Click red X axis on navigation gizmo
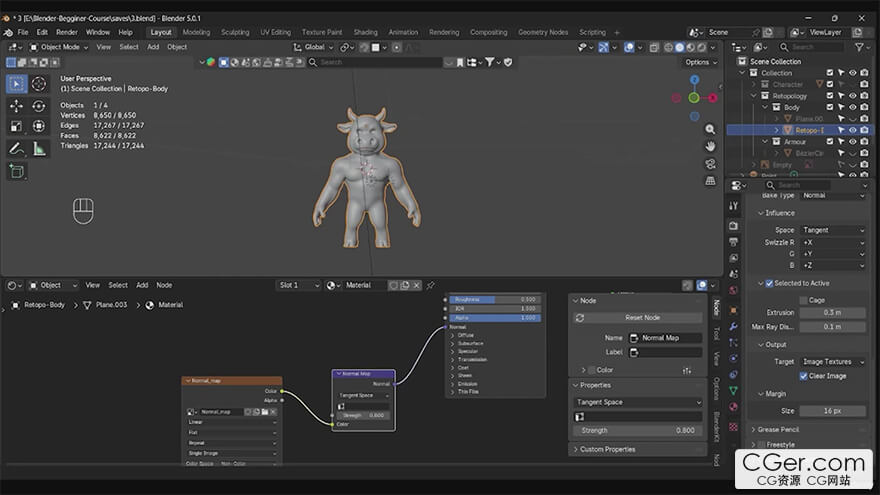The image size is (880, 495). pos(713,98)
